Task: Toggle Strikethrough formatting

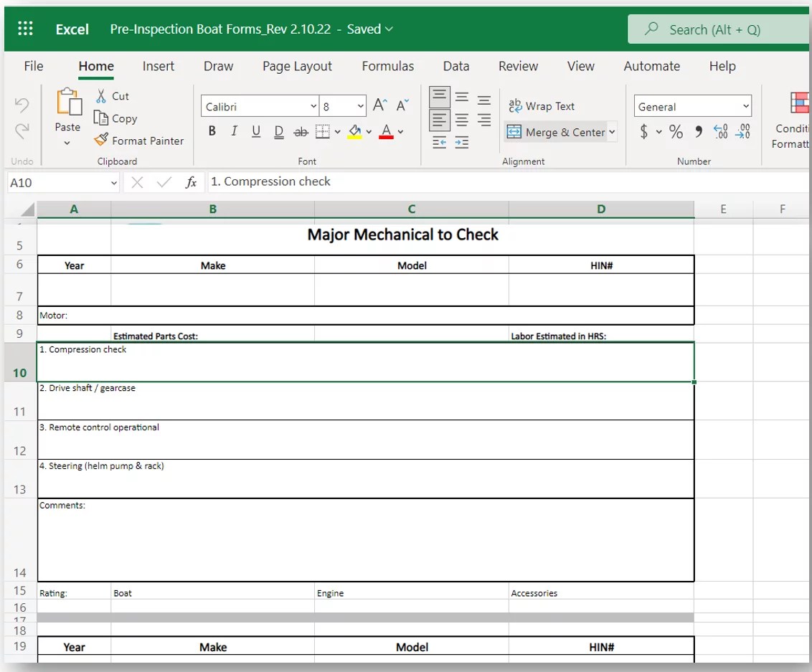Action: tap(301, 132)
